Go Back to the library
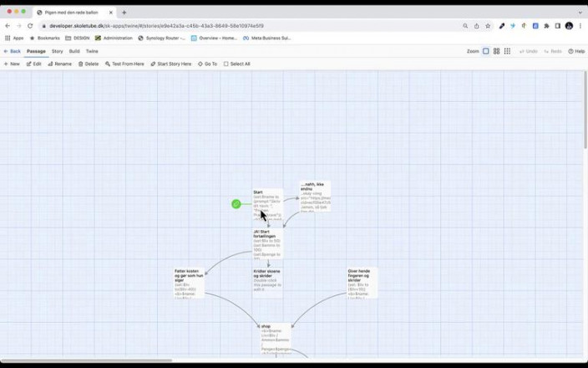Viewport: 588px width, 368px height. tap(12, 51)
